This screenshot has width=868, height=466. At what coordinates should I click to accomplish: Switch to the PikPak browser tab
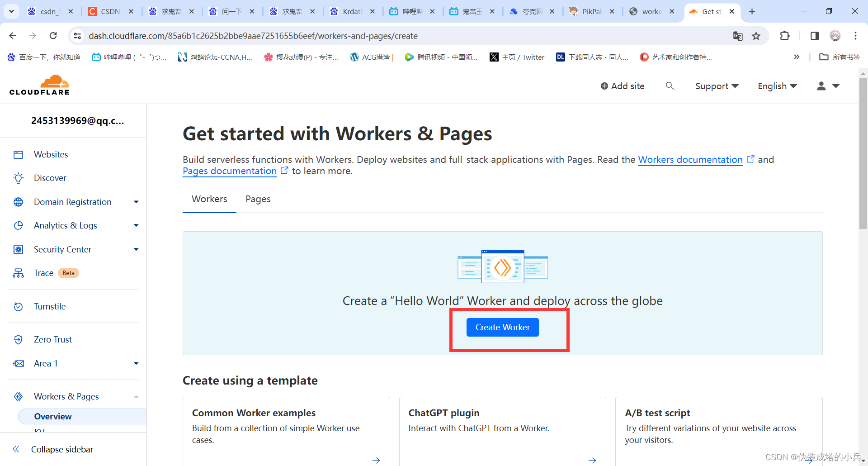pyautogui.click(x=592, y=11)
